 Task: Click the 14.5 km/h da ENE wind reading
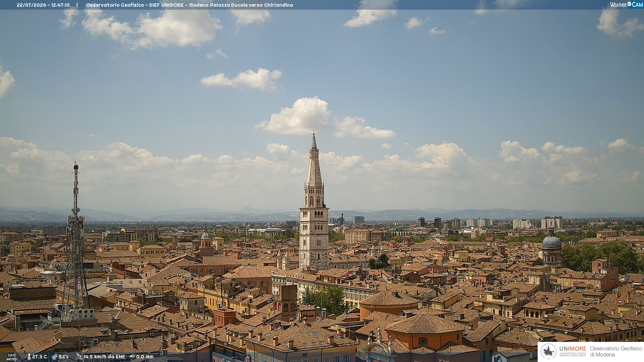click(x=104, y=357)
